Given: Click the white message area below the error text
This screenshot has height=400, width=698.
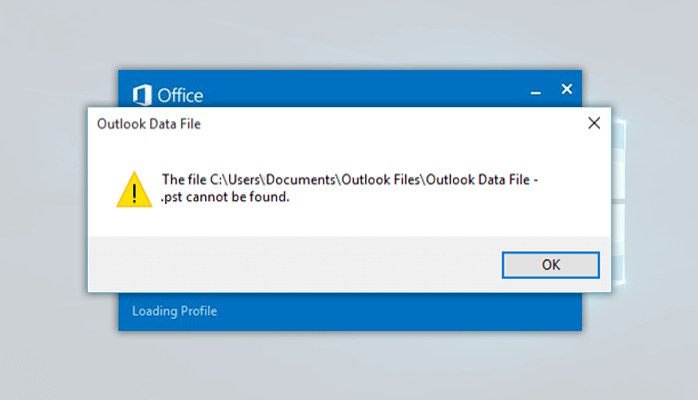Looking at the screenshot, I should (400, 220).
